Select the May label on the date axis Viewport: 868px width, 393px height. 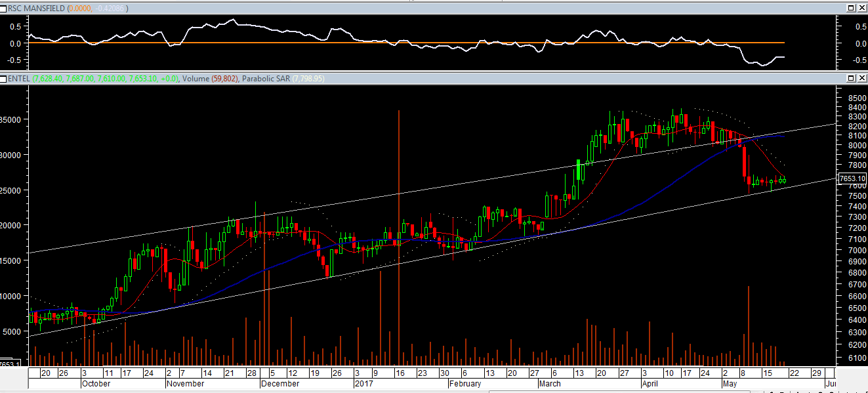point(730,384)
